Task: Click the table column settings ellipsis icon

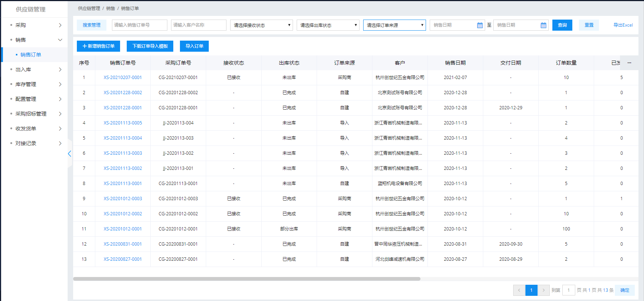Action: [x=629, y=63]
